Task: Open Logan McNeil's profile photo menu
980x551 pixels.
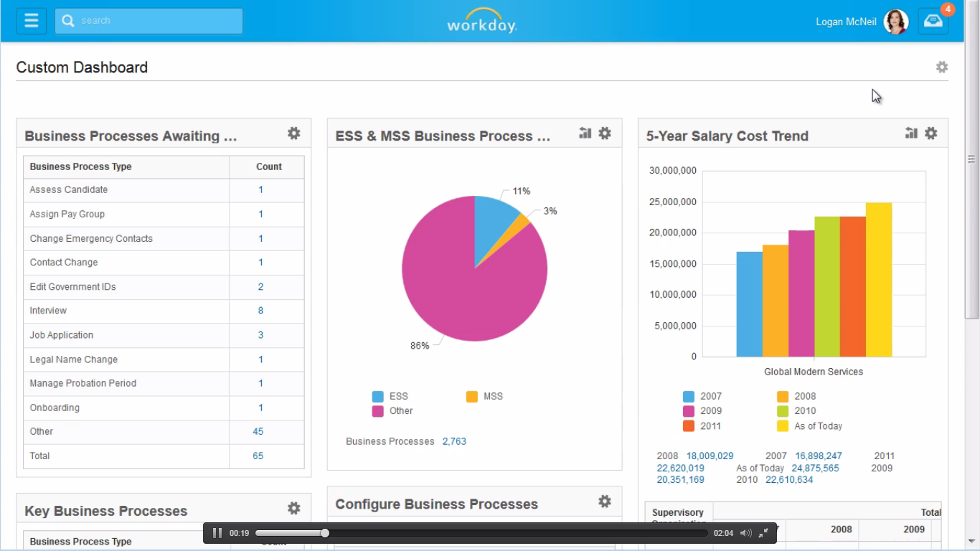Action: (x=895, y=22)
